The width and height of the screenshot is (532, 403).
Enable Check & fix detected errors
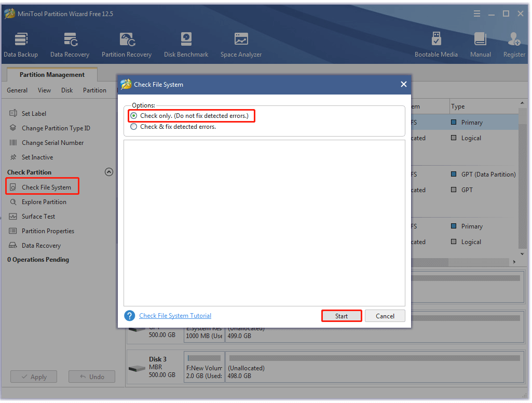pos(133,126)
